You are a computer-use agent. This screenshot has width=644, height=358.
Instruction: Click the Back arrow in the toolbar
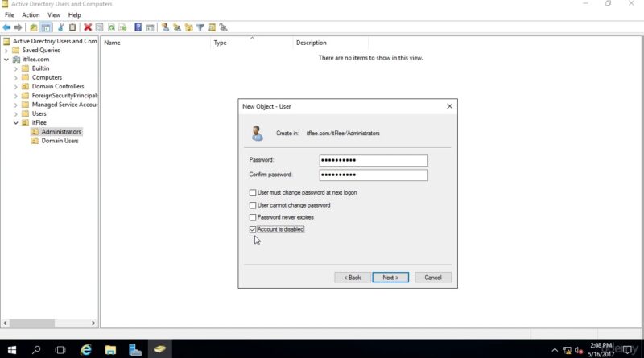tap(6, 27)
